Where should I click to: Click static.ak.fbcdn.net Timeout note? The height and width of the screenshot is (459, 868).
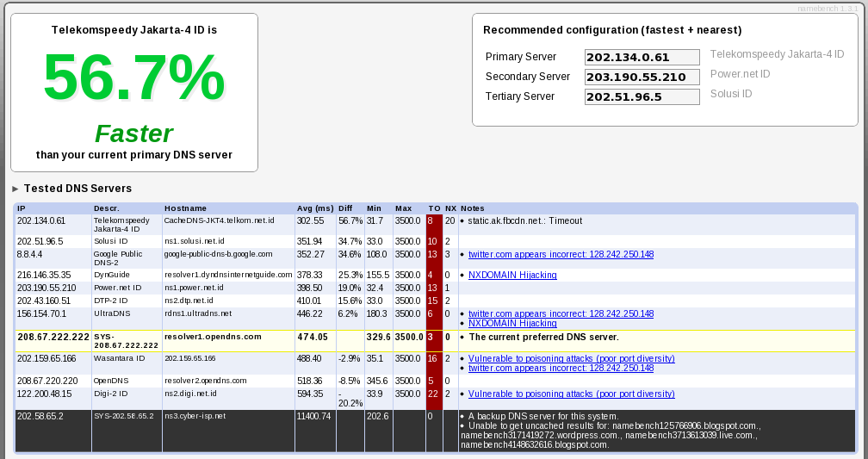click(524, 221)
